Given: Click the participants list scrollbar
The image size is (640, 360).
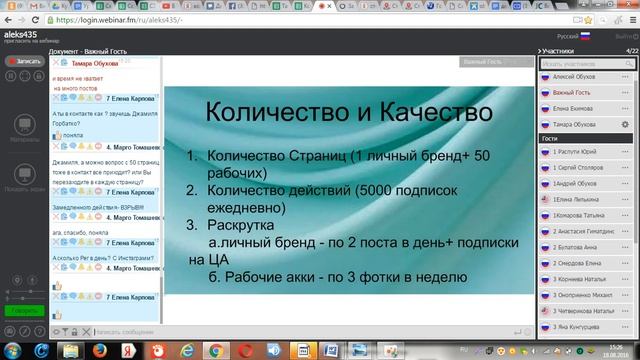Looking at the screenshot, I should pos(636,163).
